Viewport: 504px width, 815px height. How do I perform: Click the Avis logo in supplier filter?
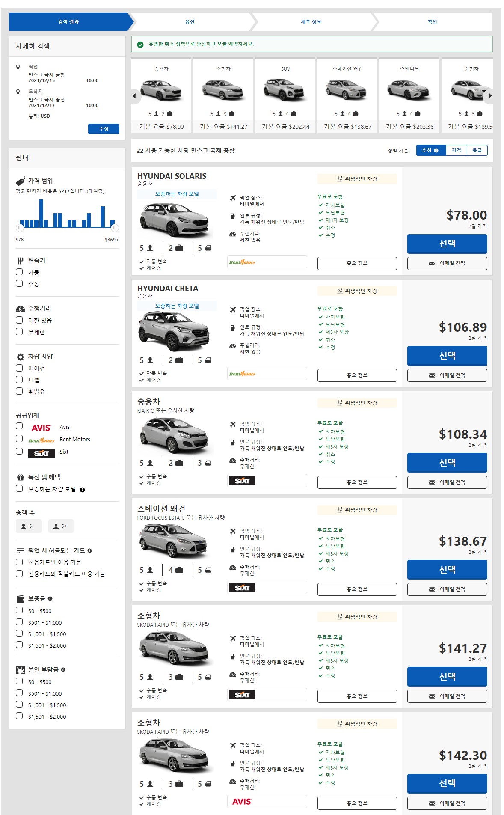41,428
